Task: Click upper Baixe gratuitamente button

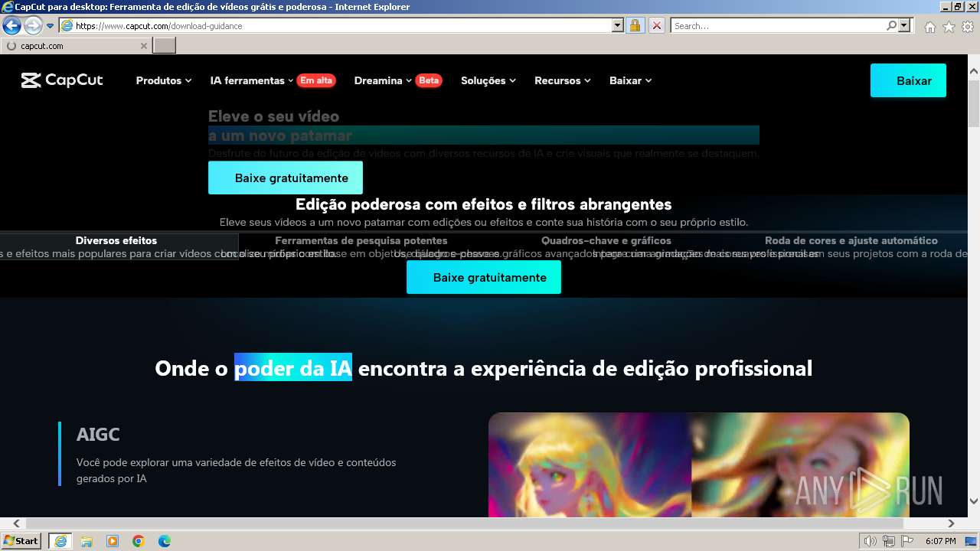Action: click(x=286, y=178)
